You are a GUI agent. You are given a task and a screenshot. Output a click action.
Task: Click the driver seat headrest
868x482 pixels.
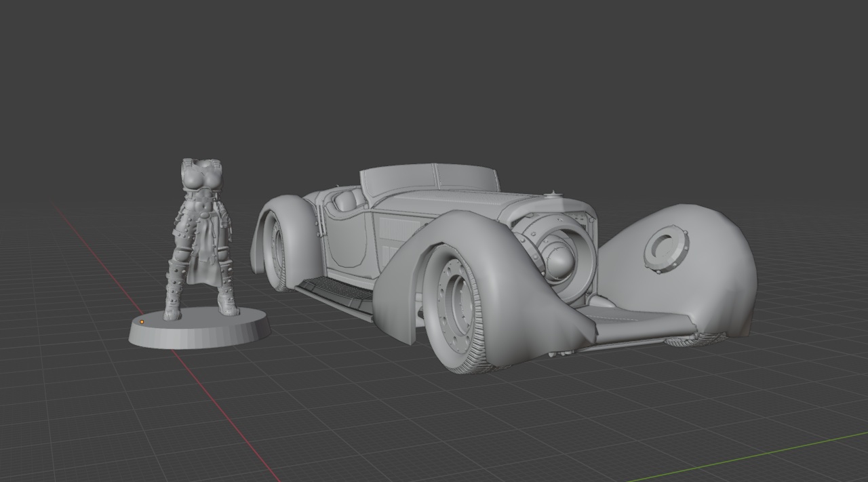coord(346,201)
